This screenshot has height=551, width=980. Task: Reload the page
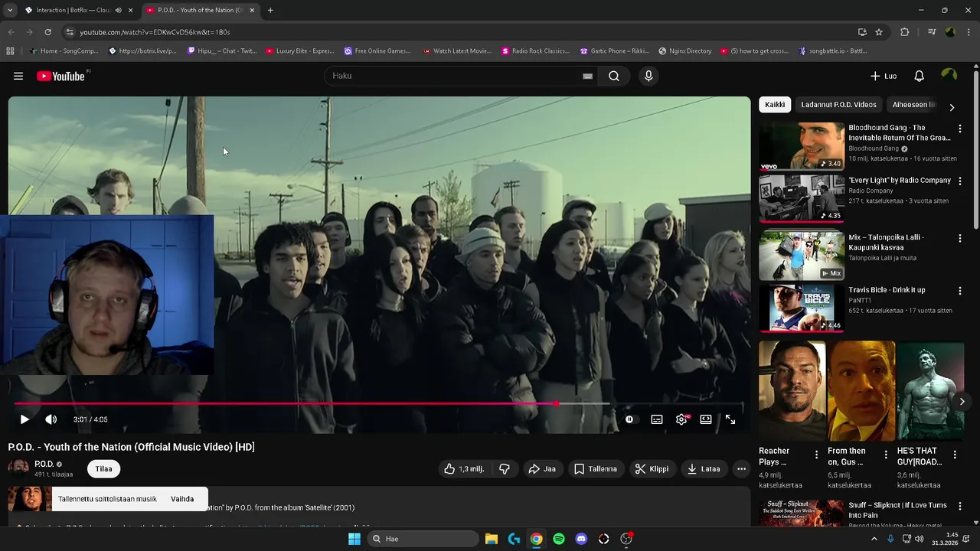[x=47, y=32]
